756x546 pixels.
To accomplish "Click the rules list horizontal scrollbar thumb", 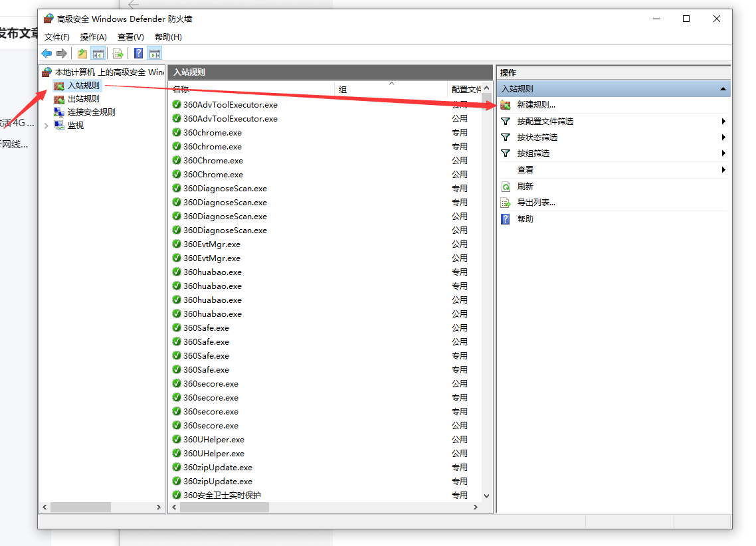I will click(x=224, y=507).
